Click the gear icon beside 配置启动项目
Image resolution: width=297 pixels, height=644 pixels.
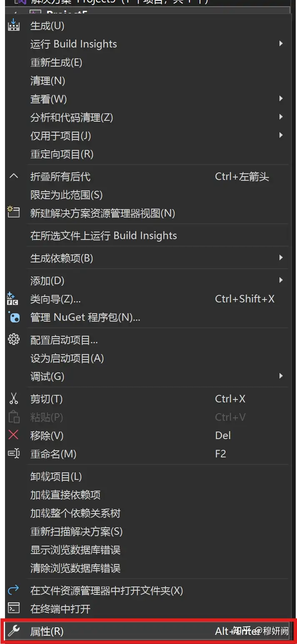click(x=14, y=339)
